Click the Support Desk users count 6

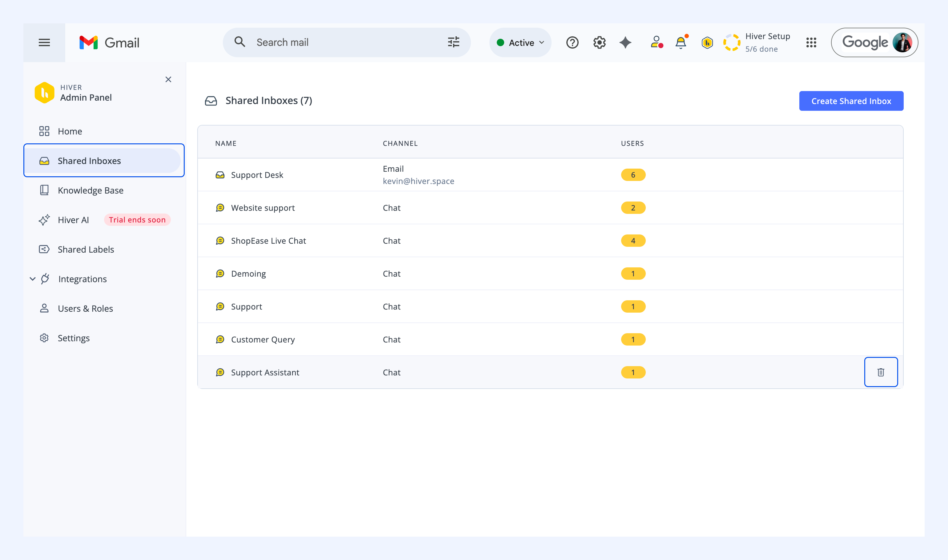633,175
